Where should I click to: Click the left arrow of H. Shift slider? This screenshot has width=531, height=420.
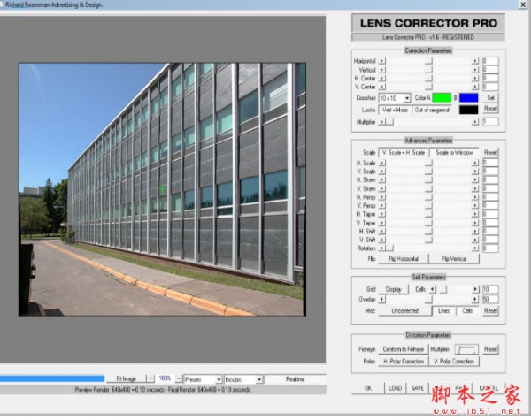click(x=382, y=231)
